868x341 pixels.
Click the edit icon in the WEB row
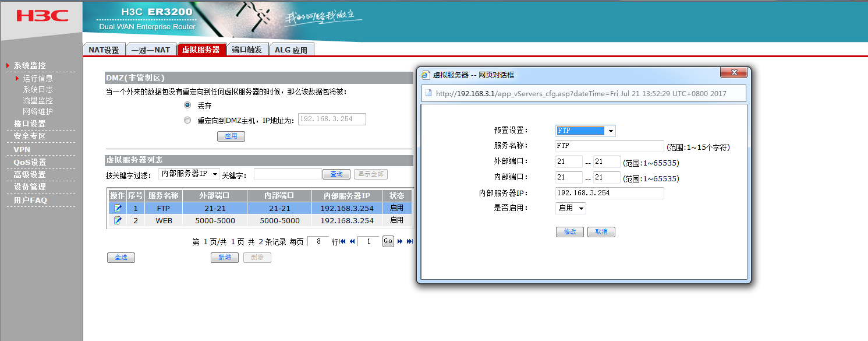pyautogui.click(x=118, y=220)
